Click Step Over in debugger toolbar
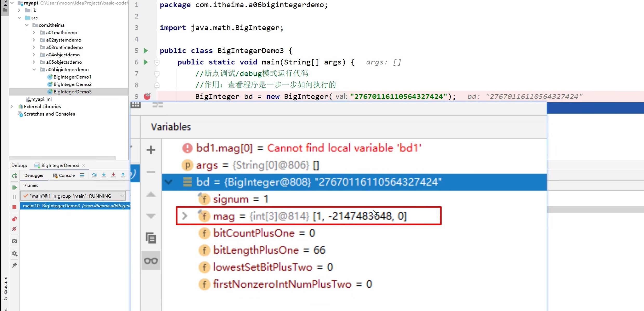The width and height of the screenshot is (644, 311). click(x=94, y=175)
